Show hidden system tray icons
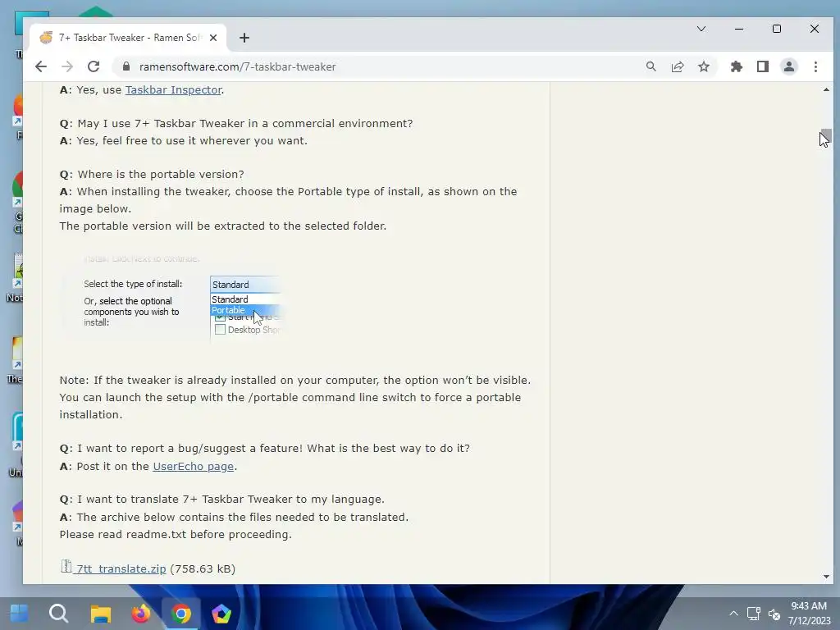Image resolution: width=840 pixels, height=630 pixels. click(x=733, y=614)
